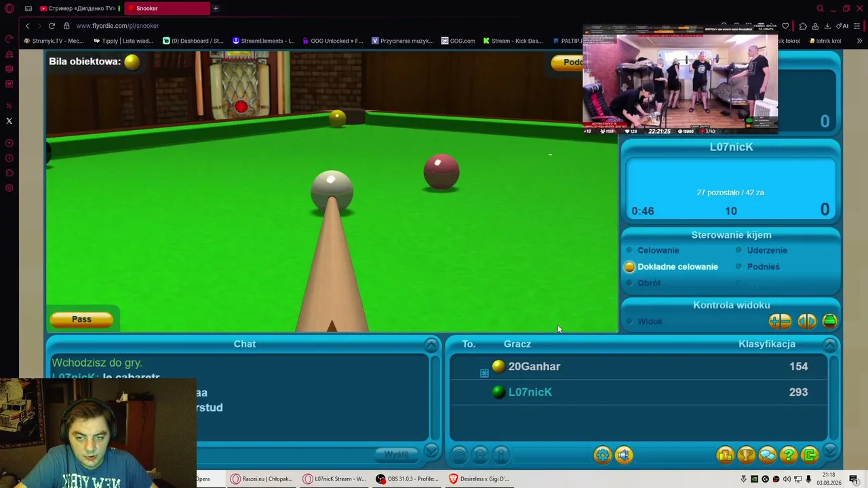Open the Przycinanie muzyk bookmark
The width and height of the screenshot is (868, 488).
402,41
